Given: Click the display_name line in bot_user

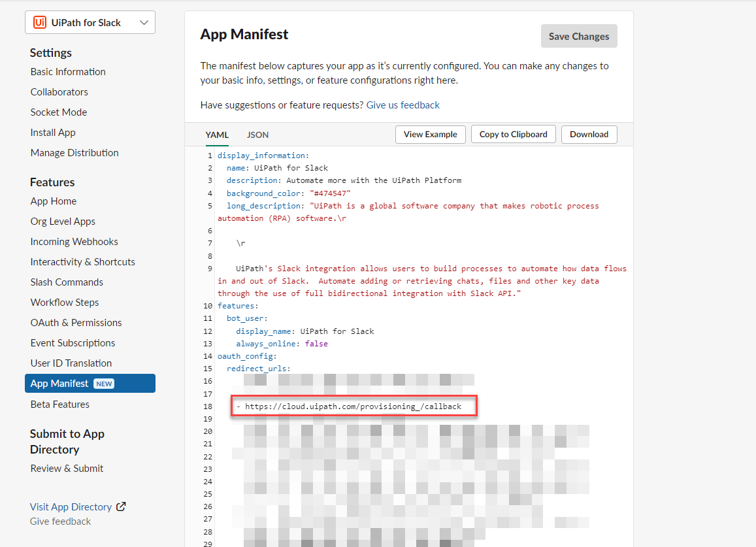Looking at the screenshot, I should [x=304, y=331].
